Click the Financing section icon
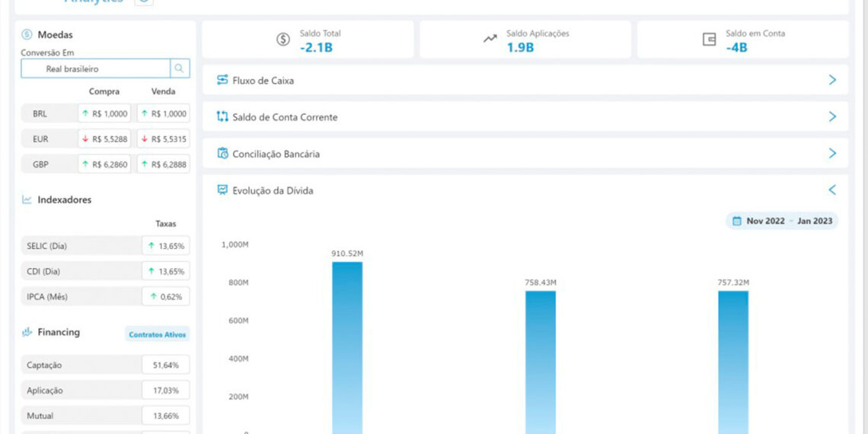This screenshot has height=434, width=868. click(27, 332)
